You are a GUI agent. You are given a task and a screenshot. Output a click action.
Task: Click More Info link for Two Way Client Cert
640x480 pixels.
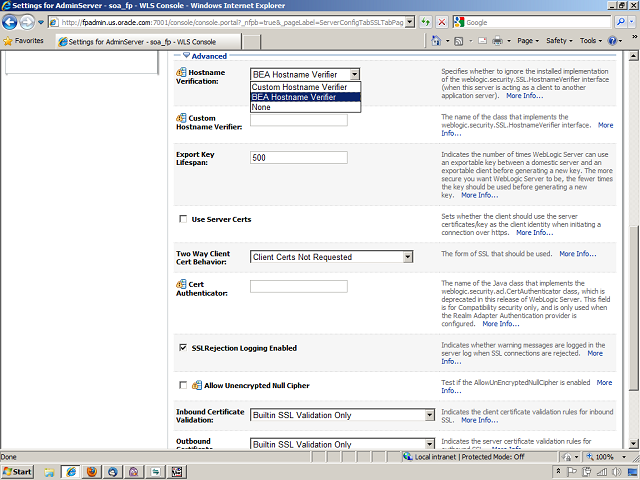point(578,254)
